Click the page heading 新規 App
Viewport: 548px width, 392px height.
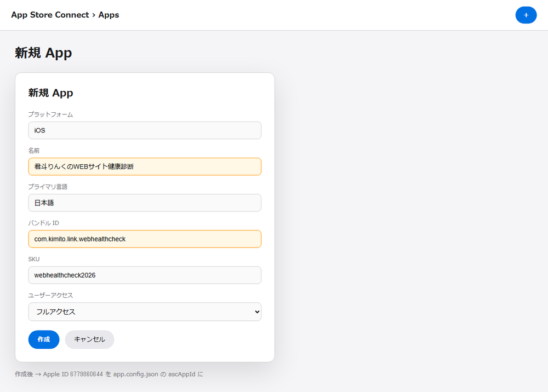pyautogui.click(x=43, y=53)
